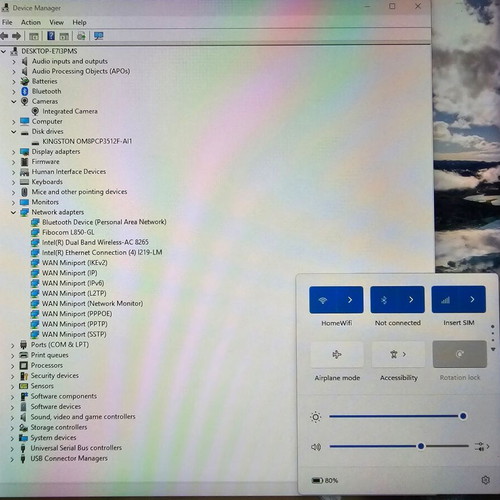The width and height of the screenshot is (500, 500).
Task: Click the Forward arrow in Device Manager toolbar
Action: pyautogui.click(x=16, y=36)
